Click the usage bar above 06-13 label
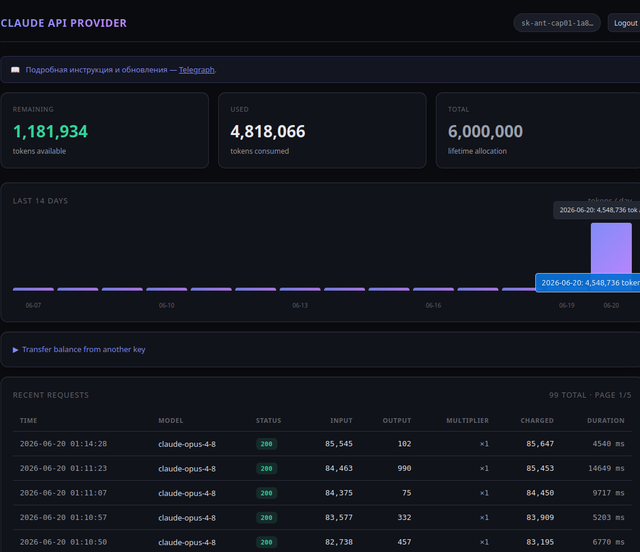640x552 pixels. [300, 289]
